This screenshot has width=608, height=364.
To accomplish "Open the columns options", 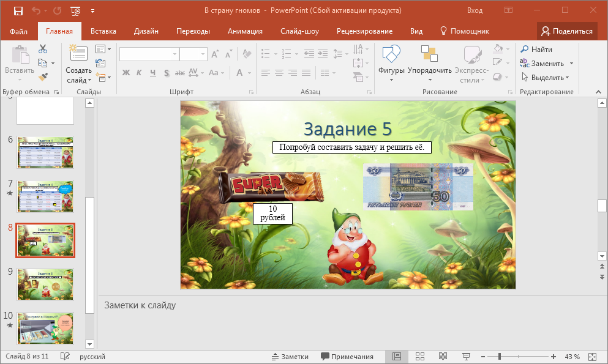I will click(328, 72).
